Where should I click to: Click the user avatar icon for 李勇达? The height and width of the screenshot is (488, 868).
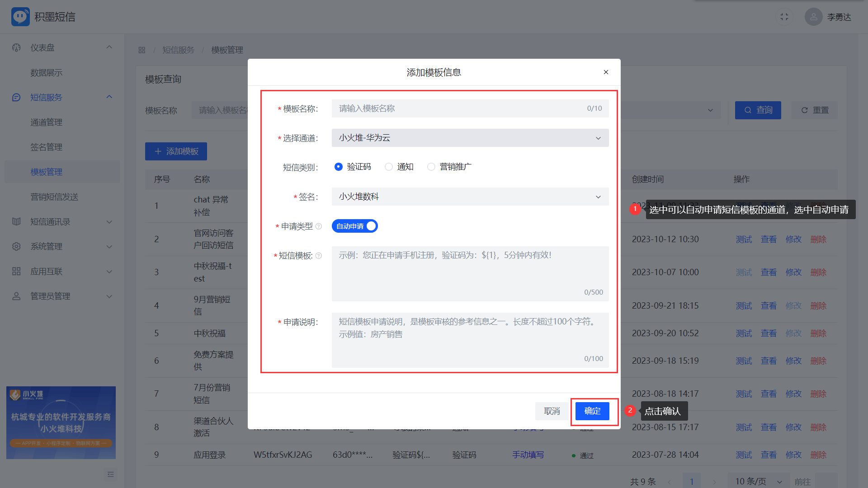(813, 17)
